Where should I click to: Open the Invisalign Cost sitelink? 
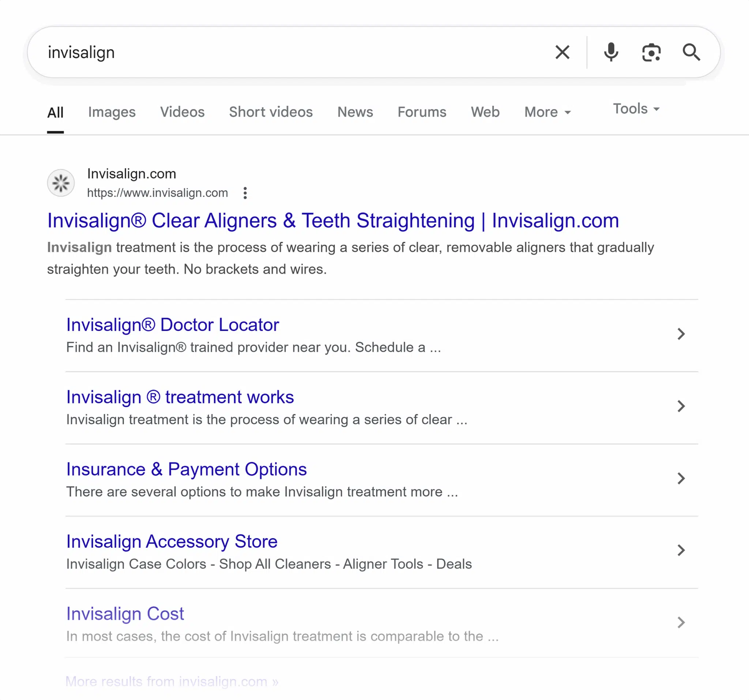(x=125, y=614)
